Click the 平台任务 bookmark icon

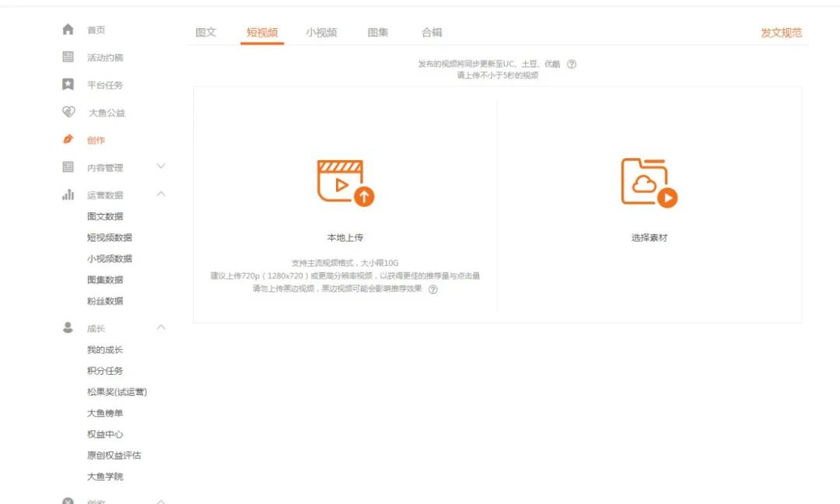coord(68,85)
